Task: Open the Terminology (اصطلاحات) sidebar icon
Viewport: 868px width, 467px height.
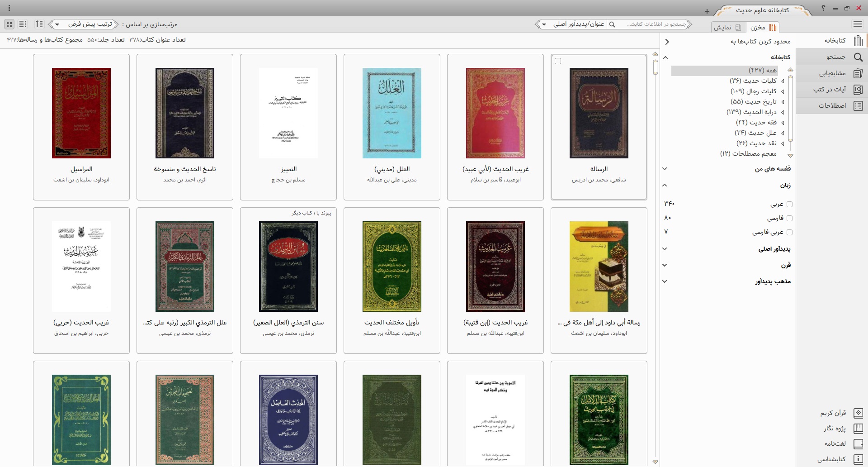Action: click(x=858, y=106)
